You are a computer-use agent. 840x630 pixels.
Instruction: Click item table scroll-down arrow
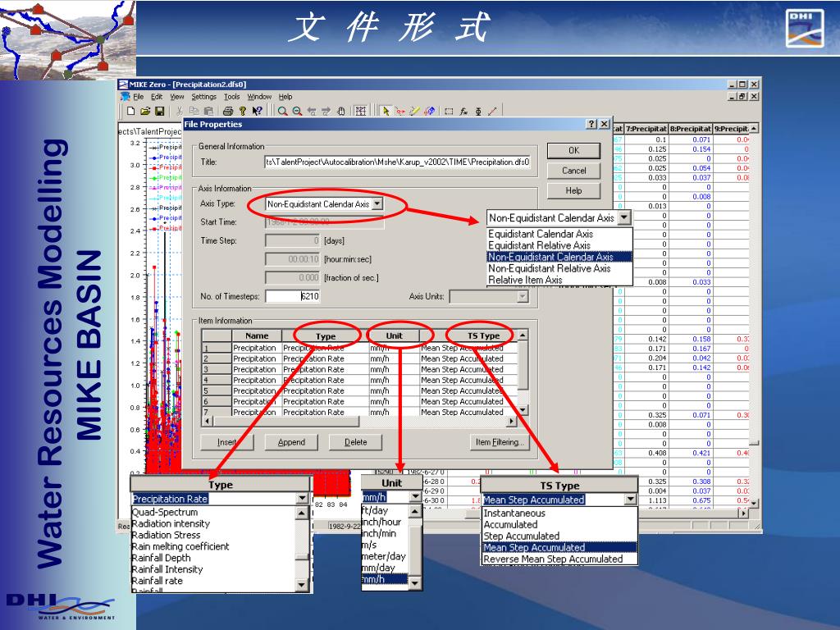[523, 410]
